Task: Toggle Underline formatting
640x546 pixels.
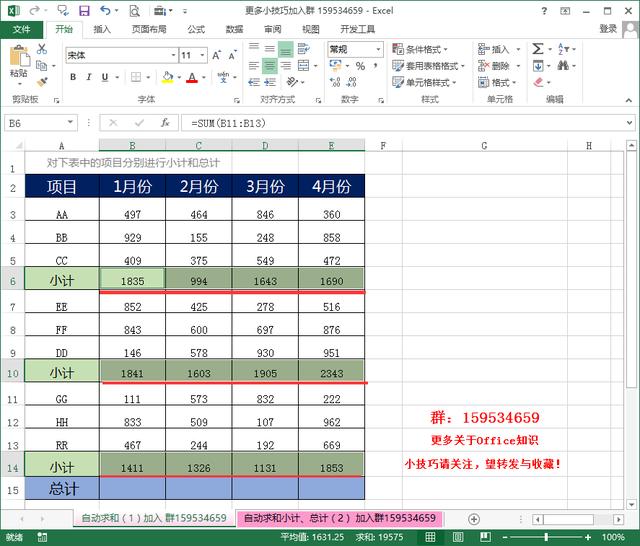Action: click(x=105, y=77)
